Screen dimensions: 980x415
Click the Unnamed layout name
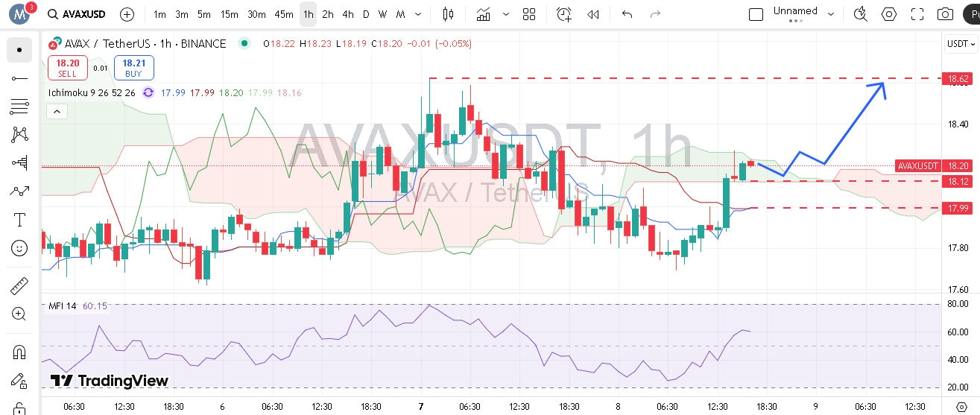795,10
